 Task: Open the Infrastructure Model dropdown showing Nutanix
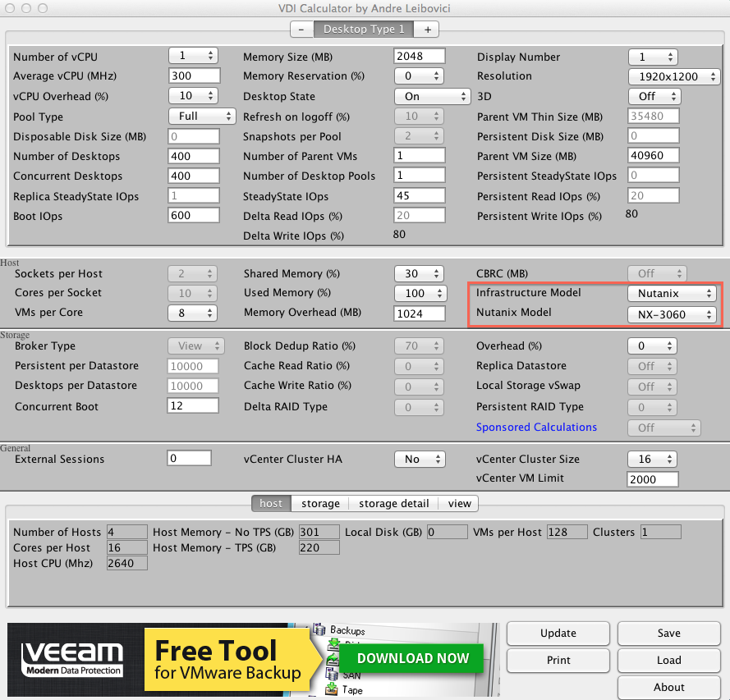point(672,294)
